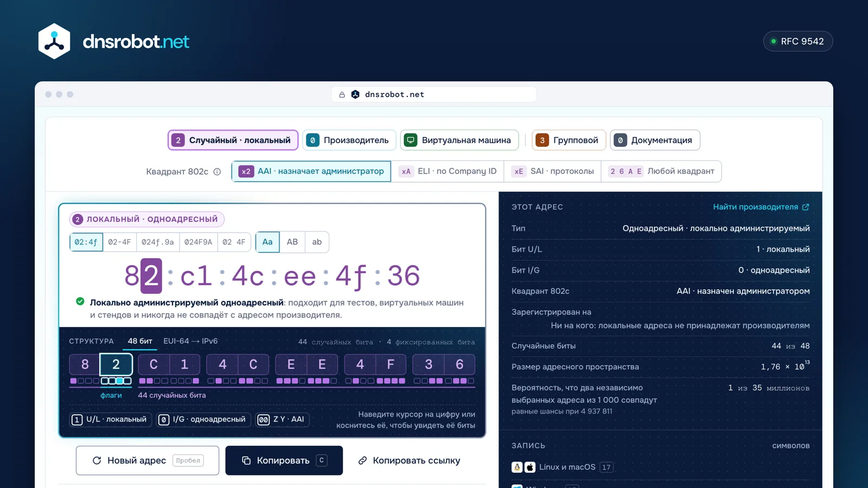Click the U/L · локальный flag chip
This screenshot has width=868, height=488.
[110, 420]
